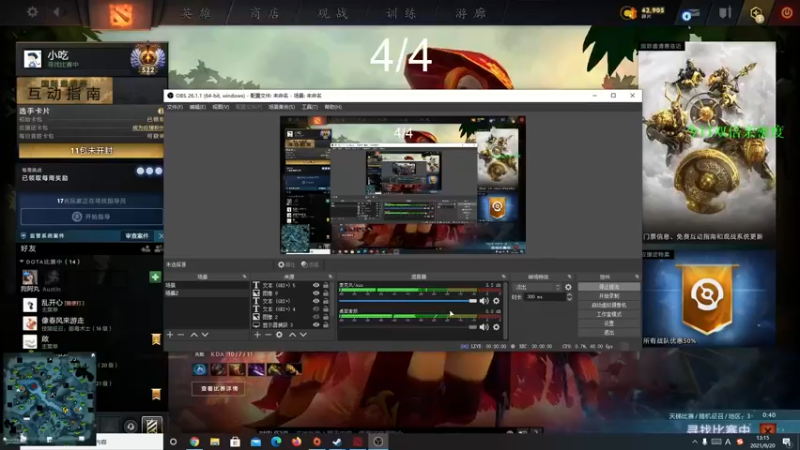
Task: Open OBS 场景集合(S) menu
Action: pyautogui.click(x=282, y=107)
